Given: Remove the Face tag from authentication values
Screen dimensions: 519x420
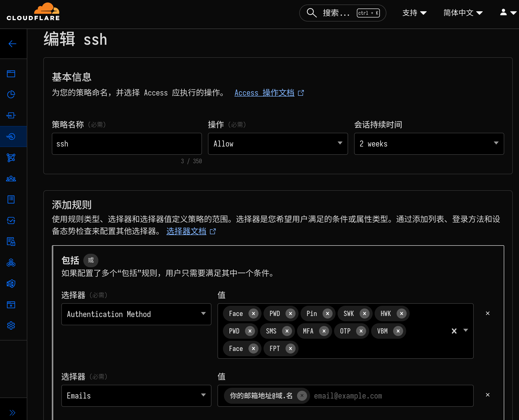Looking at the screenshot, I should [x=253, y=313].
